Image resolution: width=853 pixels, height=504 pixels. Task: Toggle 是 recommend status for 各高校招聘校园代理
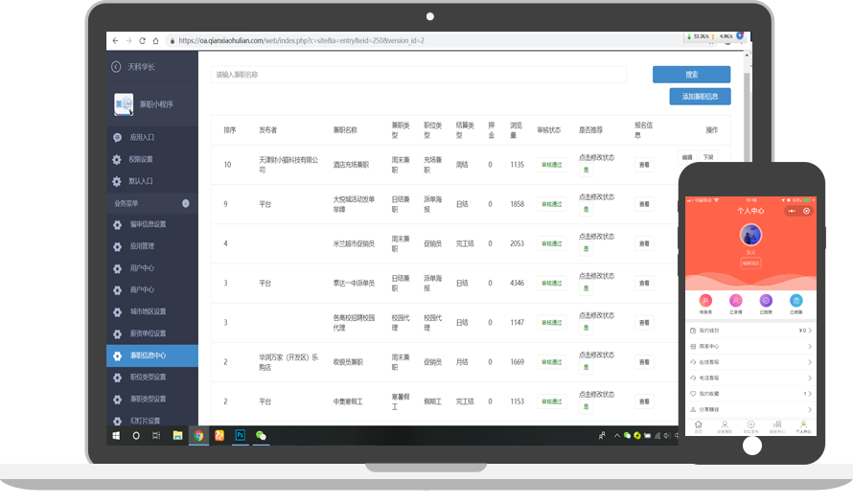point(586,328)
